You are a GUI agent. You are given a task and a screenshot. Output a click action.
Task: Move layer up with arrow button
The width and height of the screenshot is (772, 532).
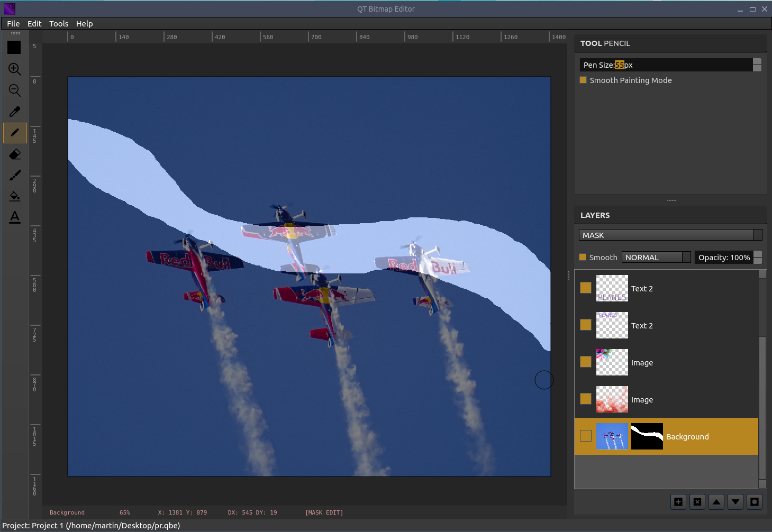point(716,502)
